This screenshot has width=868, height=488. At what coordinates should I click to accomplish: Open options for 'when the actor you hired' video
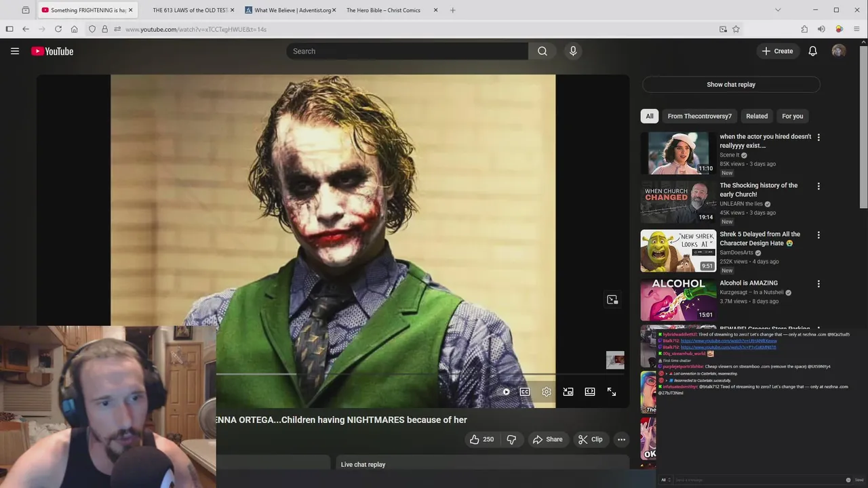818,137
